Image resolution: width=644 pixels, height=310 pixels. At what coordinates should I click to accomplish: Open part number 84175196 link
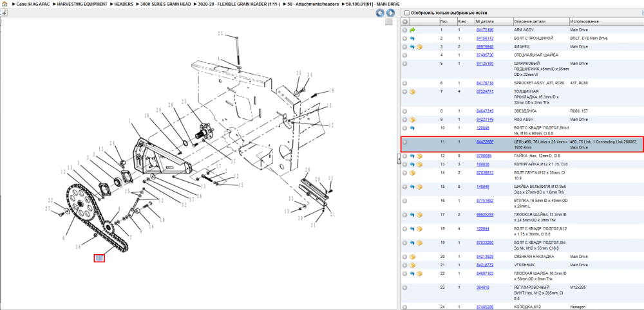(x=485, y=30)
